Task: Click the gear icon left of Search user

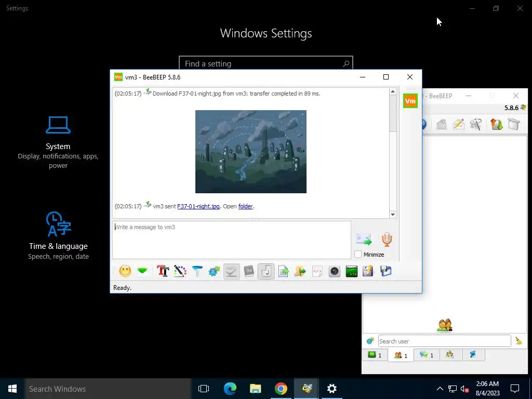Action: click(370, 341)
